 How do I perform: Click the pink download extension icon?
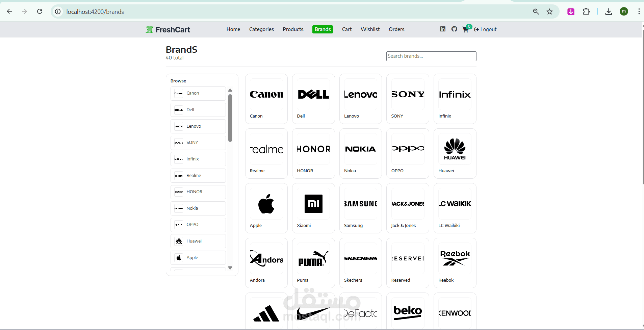pyautogui.click(x=571, y=11)
